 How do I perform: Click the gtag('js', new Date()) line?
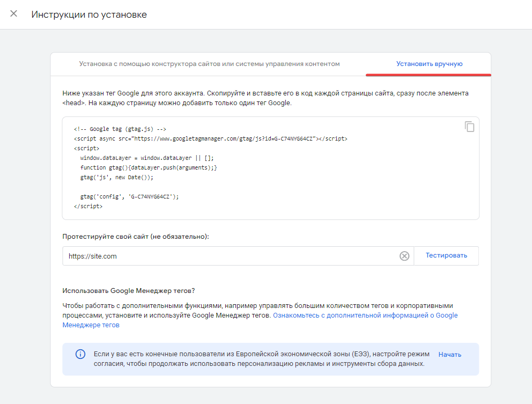117,177
